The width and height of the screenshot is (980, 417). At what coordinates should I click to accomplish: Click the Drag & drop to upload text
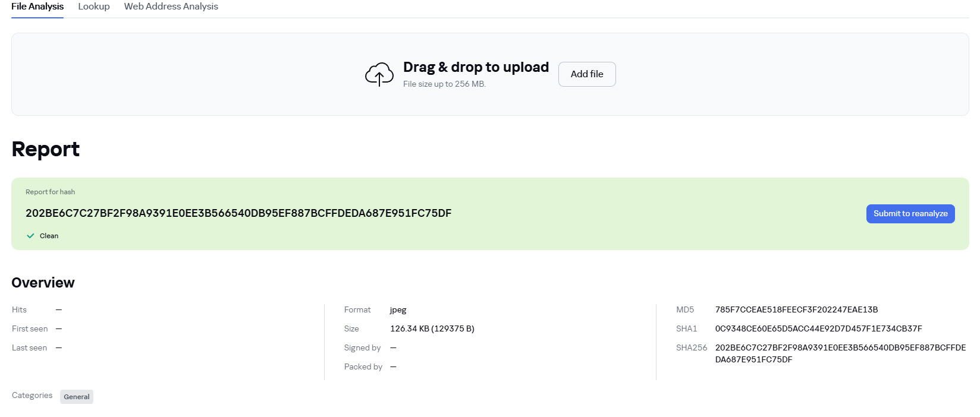point(476,67)
